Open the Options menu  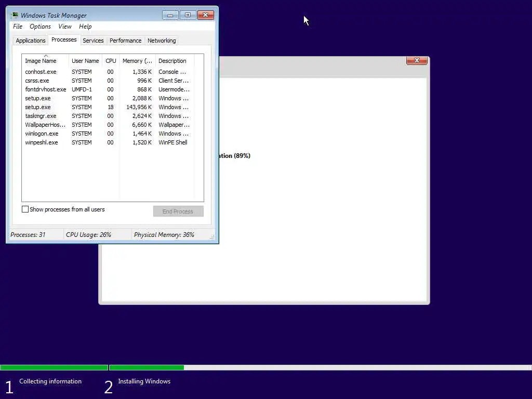tap(40, 26)
